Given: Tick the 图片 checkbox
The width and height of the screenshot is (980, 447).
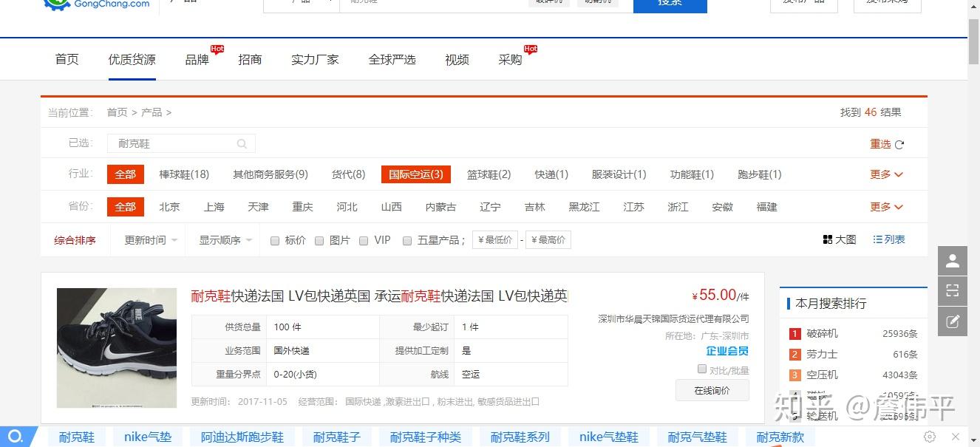Looking at the screenshot, I should (319, 240).
